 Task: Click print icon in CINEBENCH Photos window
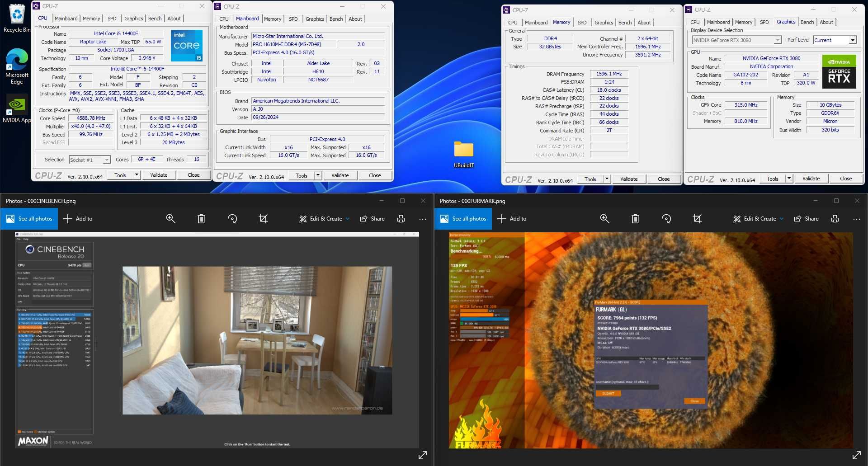[401, 219]
